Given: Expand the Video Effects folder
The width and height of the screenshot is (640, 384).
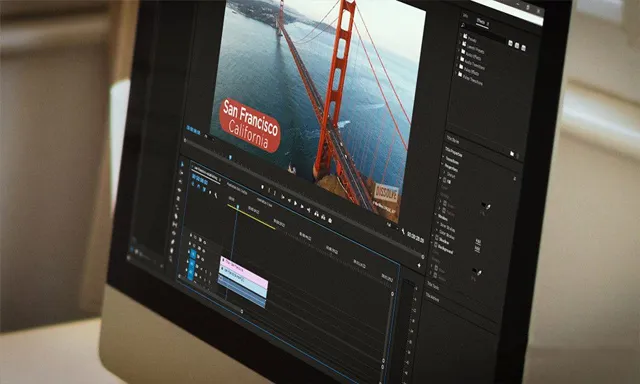Looking at the screenshot, I should tap(457, 65).
